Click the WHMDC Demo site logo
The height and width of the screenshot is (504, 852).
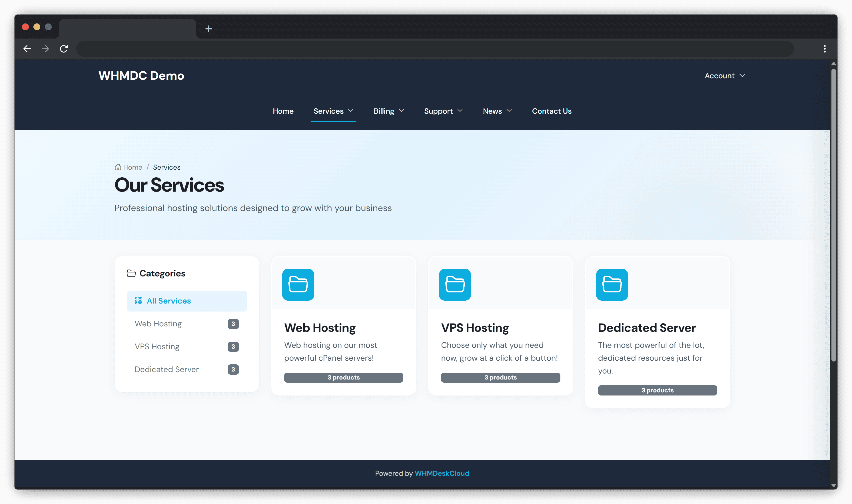click(141, 75)
